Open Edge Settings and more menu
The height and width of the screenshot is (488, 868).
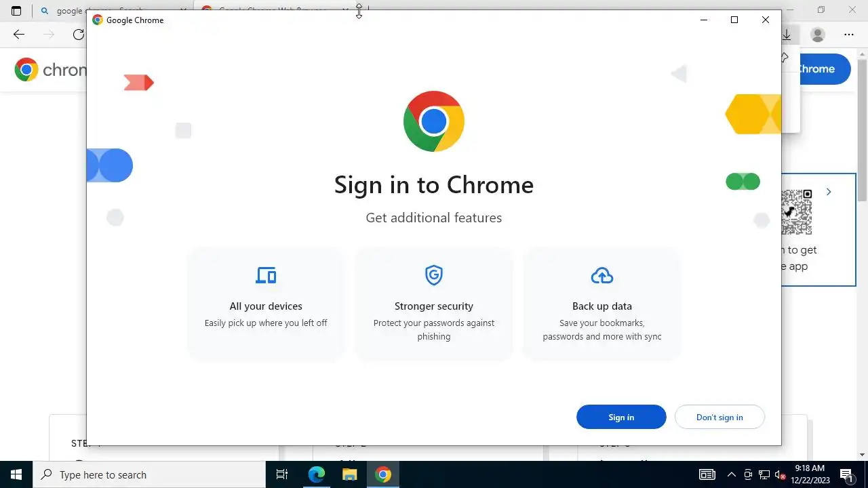849,35
